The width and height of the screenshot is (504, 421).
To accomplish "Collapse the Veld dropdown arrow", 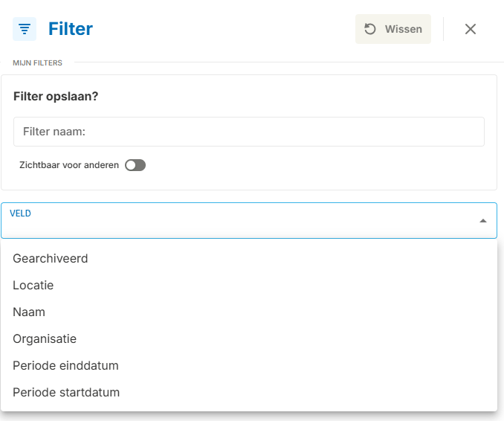I will tap(483, 221).
